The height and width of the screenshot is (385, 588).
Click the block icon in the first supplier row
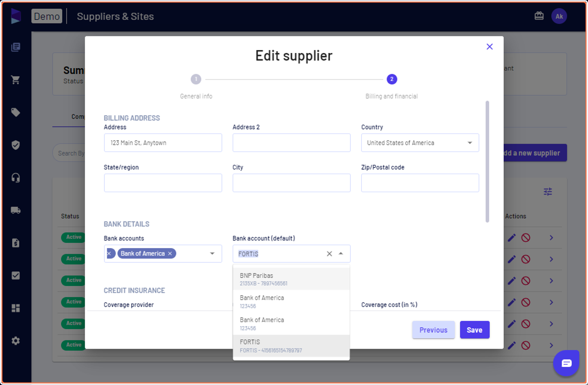pos(526,238)
